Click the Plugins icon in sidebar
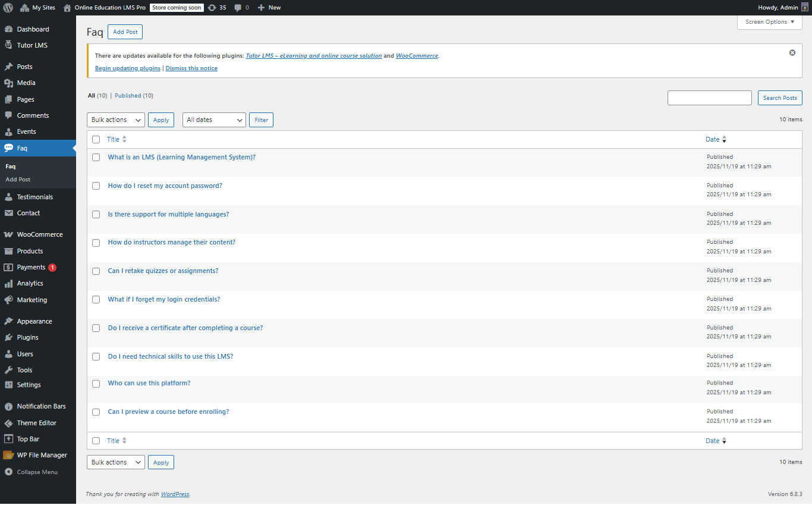Image resolution: width=812 pixels, height=505 pixels. click(x=8, y=337)
